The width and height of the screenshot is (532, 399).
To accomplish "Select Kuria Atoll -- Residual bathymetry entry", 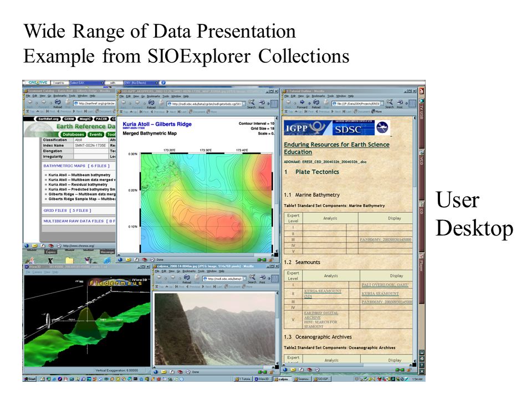I will pos(78,185).
